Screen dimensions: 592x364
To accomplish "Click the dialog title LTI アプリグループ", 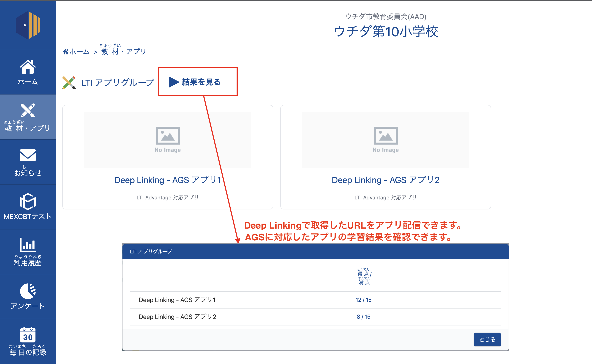I will pyautogui.click(x=151, y=252).
